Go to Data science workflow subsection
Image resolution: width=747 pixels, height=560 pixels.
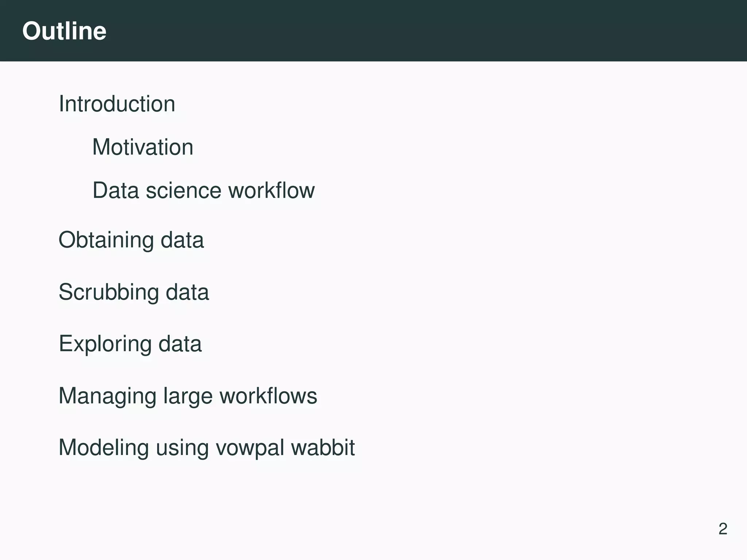click(203, 190)
